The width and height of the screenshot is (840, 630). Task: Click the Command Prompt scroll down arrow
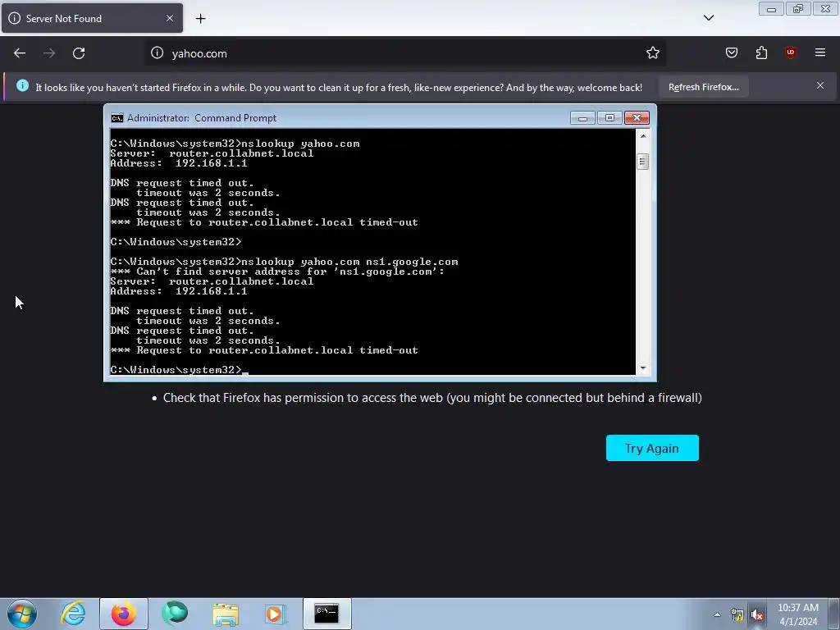point(643,368)
